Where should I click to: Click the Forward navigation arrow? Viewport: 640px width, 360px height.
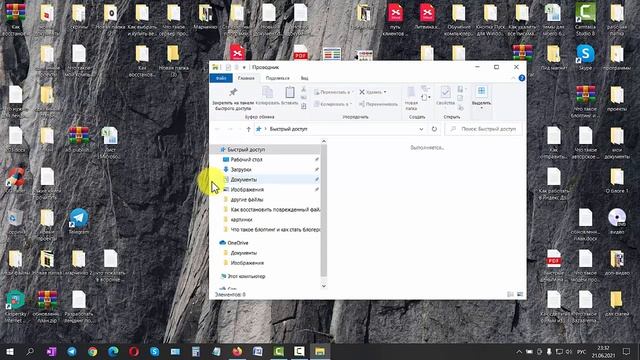230,129
